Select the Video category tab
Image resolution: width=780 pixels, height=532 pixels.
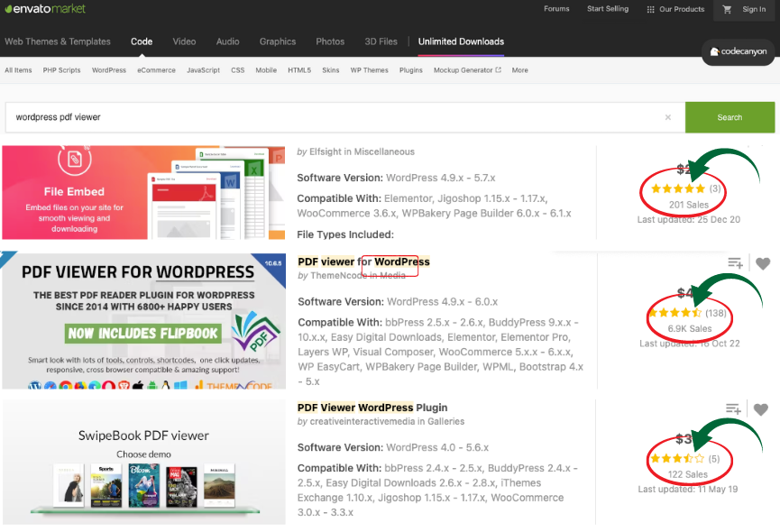coord(184,41)
